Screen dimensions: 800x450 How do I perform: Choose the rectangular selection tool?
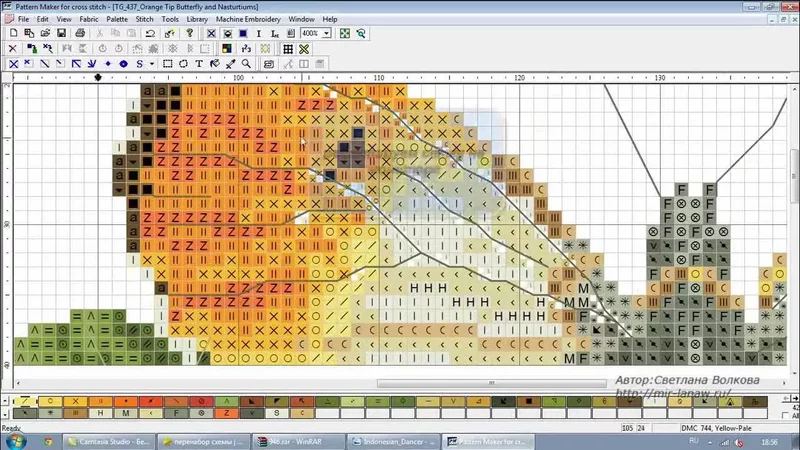click(167, 64)
